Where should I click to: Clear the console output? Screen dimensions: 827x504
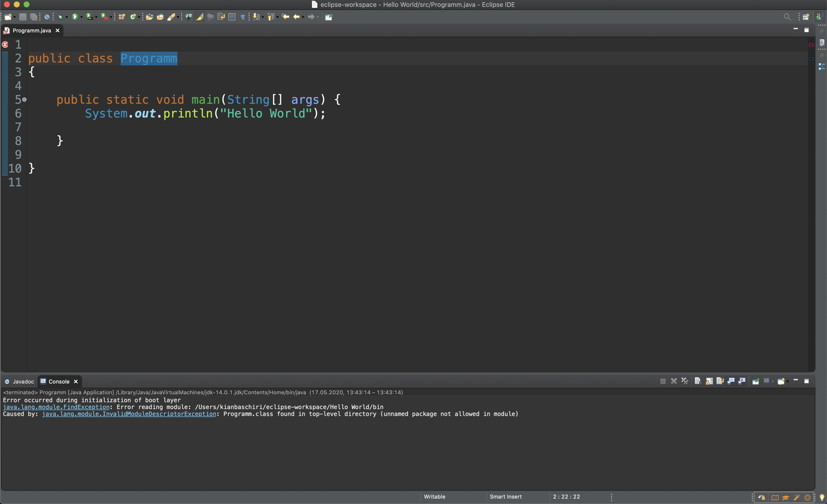(x=698, y=381)
